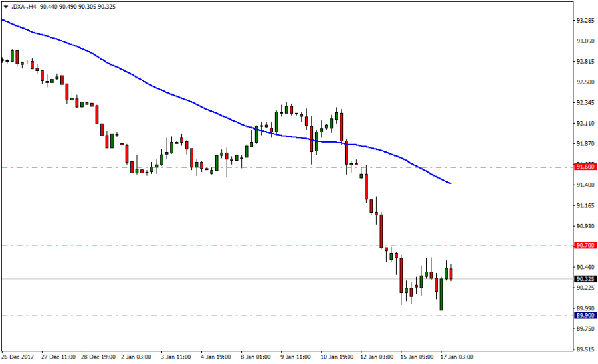Click the red 90.700 price level tag
This screenshot has height=364, width=598.
[x=585, y=246]
